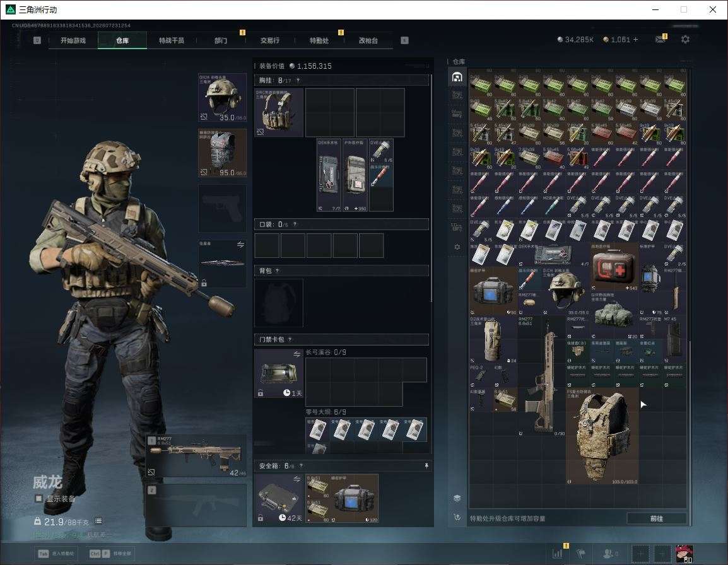Click the friends list icon at bottom
728x565 pixels.
coord(609,554)
